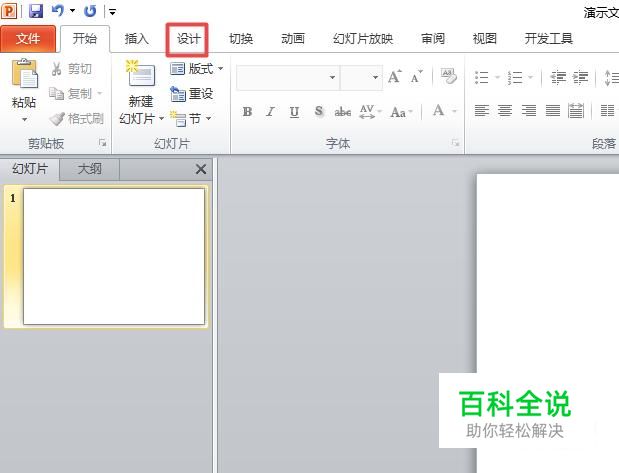The image size is (619, 473).
Task: Open the 节 section dropdown
Action: pyautogui.click(x=191, y=118)
